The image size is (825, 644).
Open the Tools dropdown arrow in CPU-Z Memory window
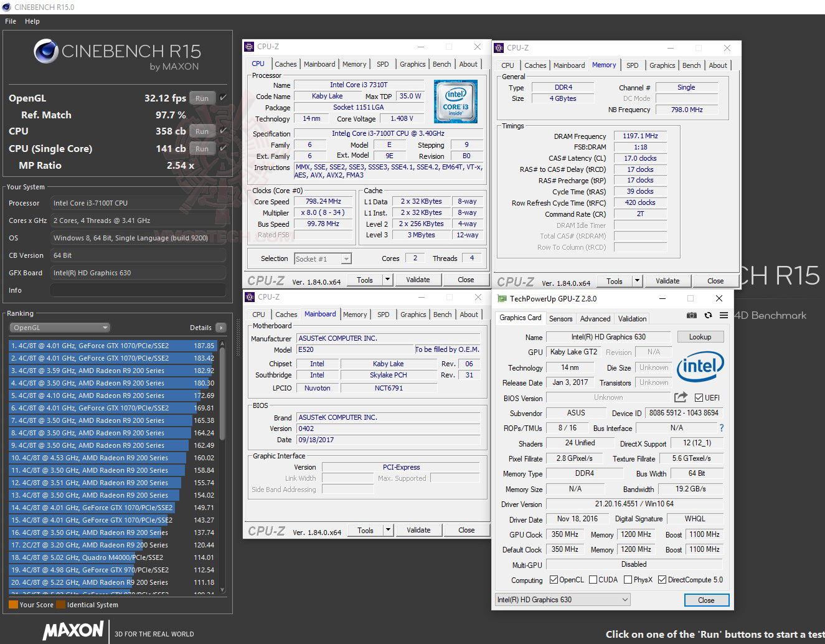(x=637, y=281)
